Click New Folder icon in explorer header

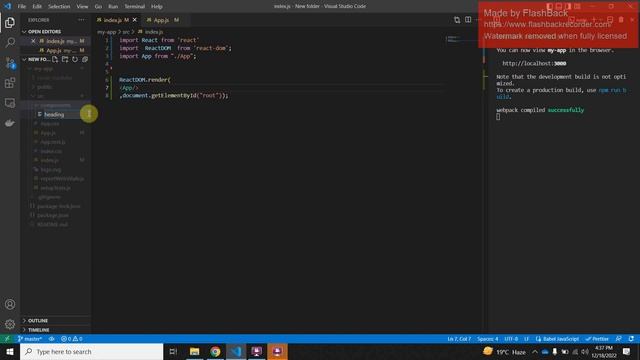click(x=65, y=60)
